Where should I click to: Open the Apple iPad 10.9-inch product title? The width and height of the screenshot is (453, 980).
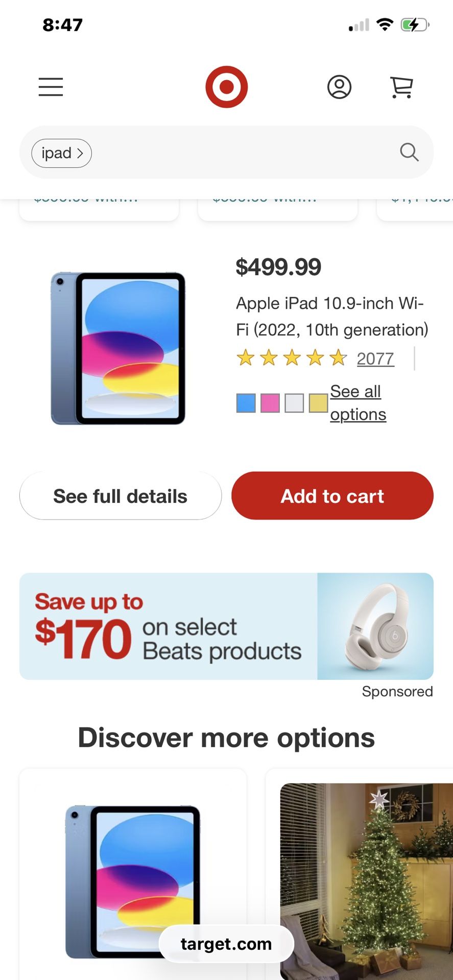tap(331, 316)
